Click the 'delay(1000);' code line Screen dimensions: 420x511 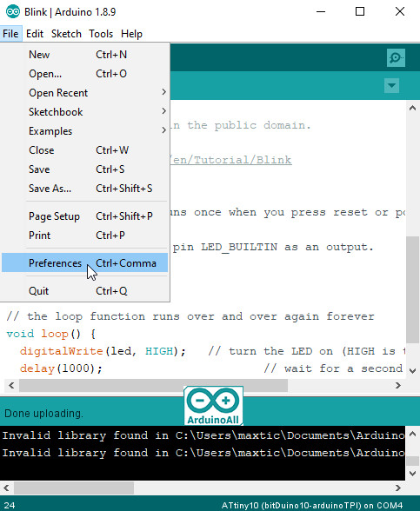(x=61, y=368)
